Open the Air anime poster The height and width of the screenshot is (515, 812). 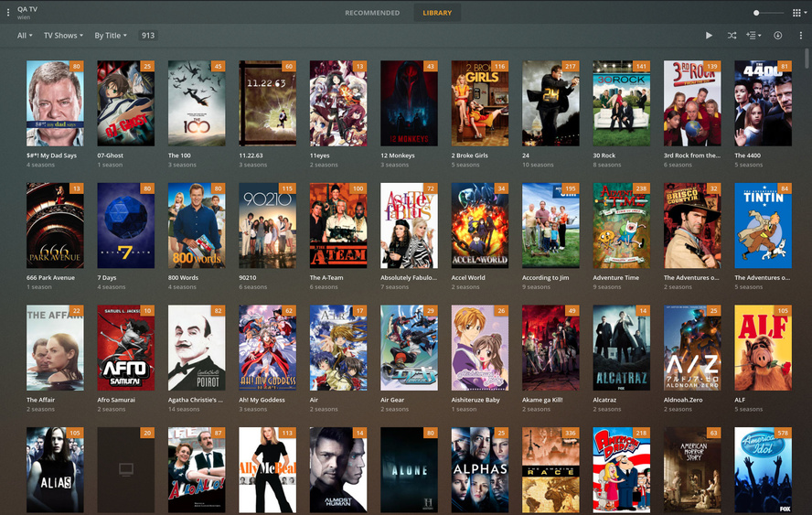coord(338,348)
